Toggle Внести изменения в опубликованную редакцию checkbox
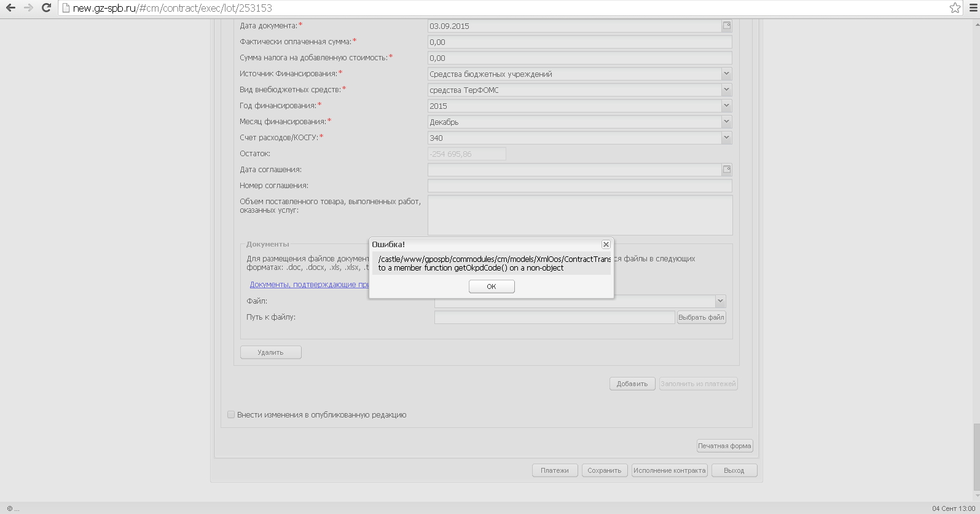980x514 pixels. pos(231,415)
